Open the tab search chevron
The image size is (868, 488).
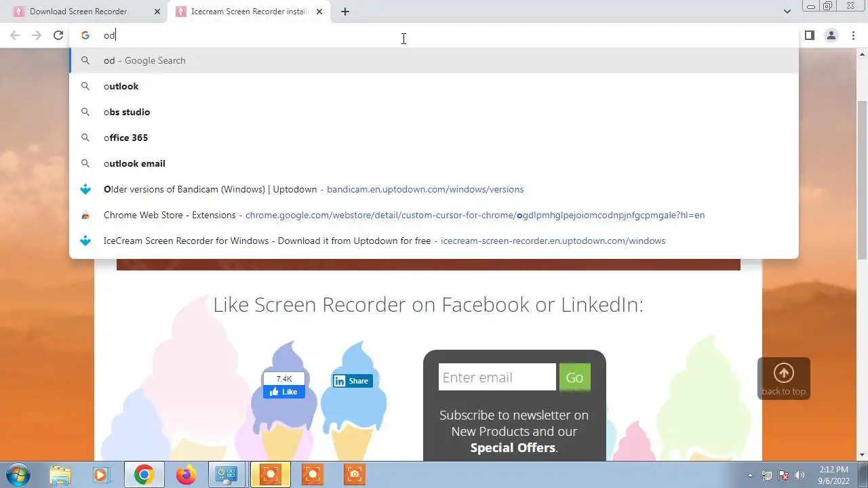coord(787,12)
